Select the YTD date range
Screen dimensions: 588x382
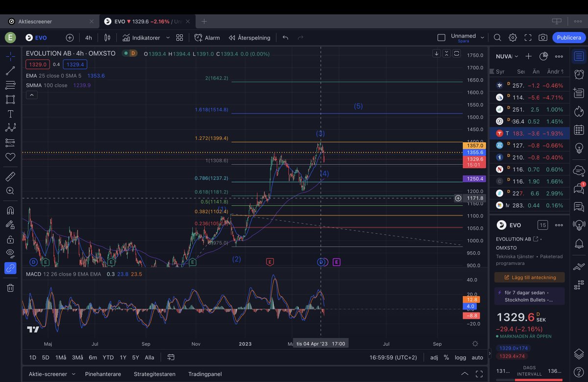pos(108,358)
